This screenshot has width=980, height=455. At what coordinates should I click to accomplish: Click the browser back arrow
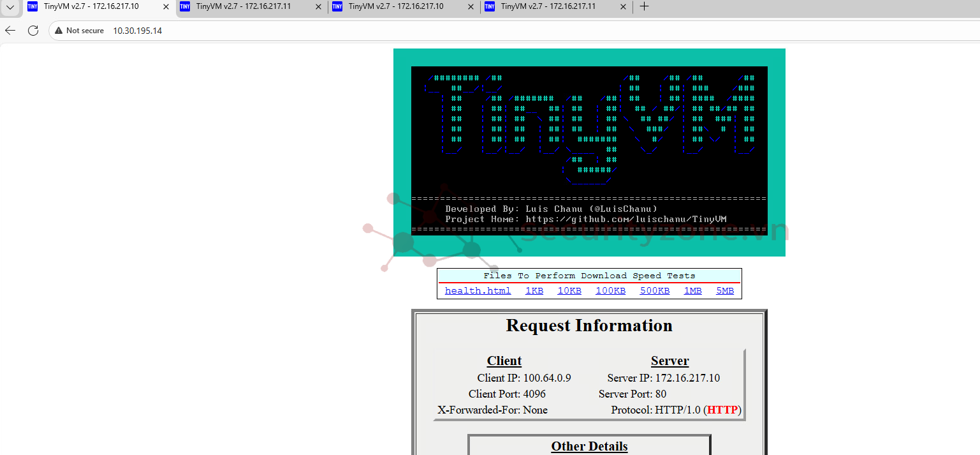click(x=10, y=31)
